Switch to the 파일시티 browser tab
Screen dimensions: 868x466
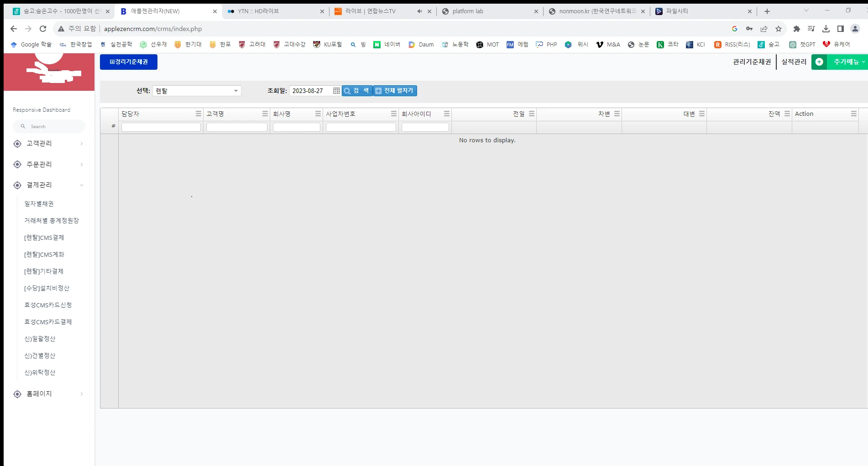pos(703,11)
